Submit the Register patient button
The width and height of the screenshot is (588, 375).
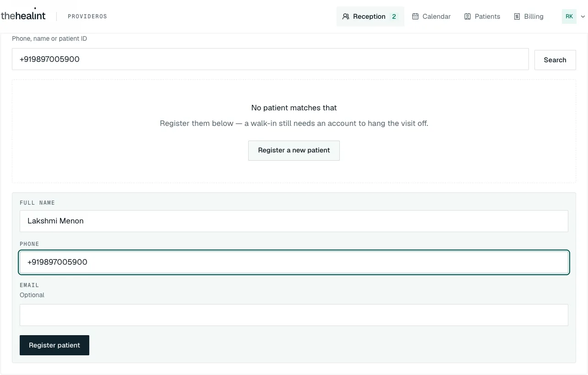pos(54,345)
